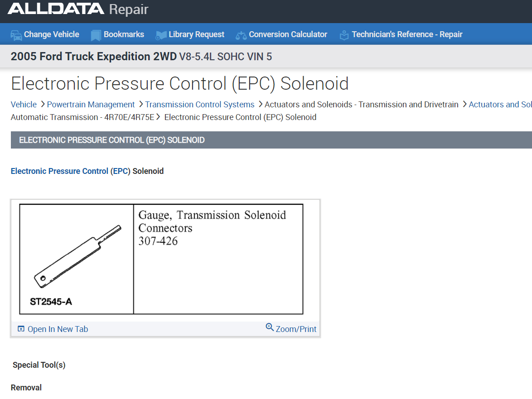
Task: Go to the Vehicle breadcrumb link
Action: (x=24, y=105)
